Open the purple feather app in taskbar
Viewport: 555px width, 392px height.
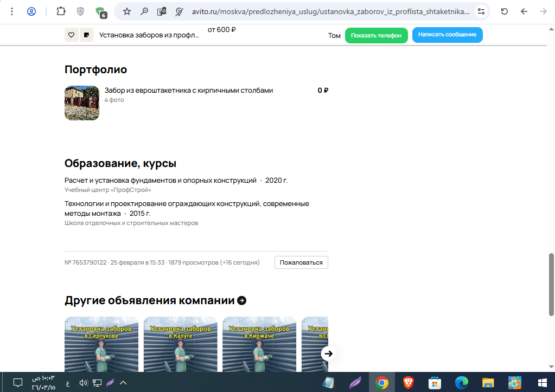355,382
